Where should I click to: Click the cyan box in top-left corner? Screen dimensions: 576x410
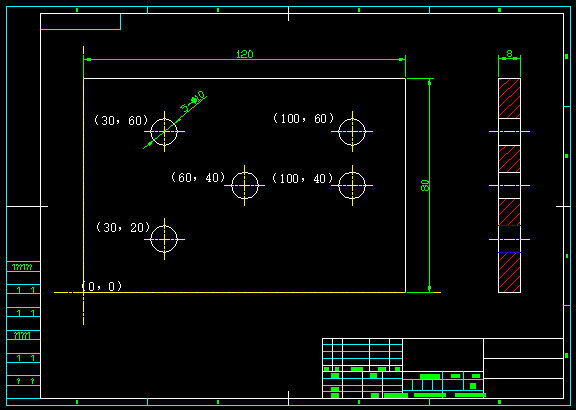pyautogui.click(x=80, y=22)
